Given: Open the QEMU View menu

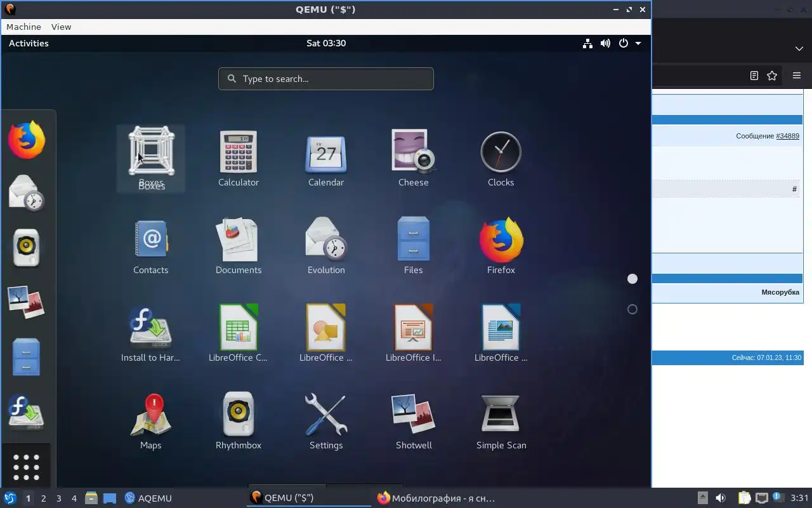Looking at the screenshot, I should tap(62, 27).
